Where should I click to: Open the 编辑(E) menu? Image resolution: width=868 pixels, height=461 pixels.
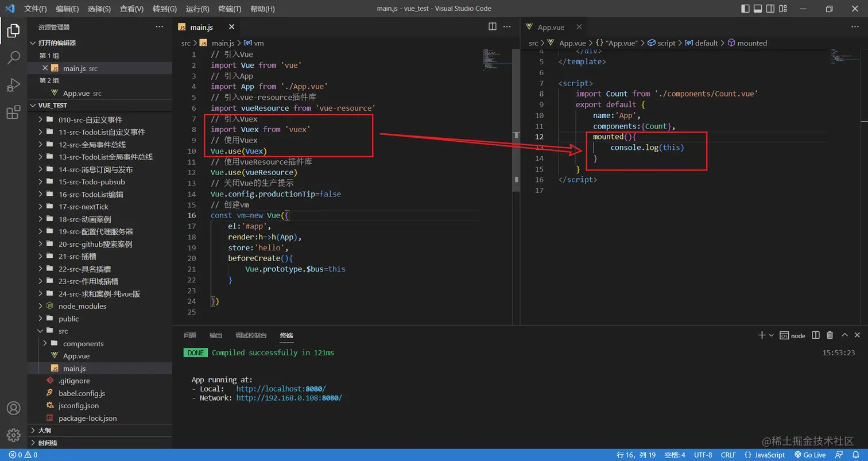coord(68,9)
